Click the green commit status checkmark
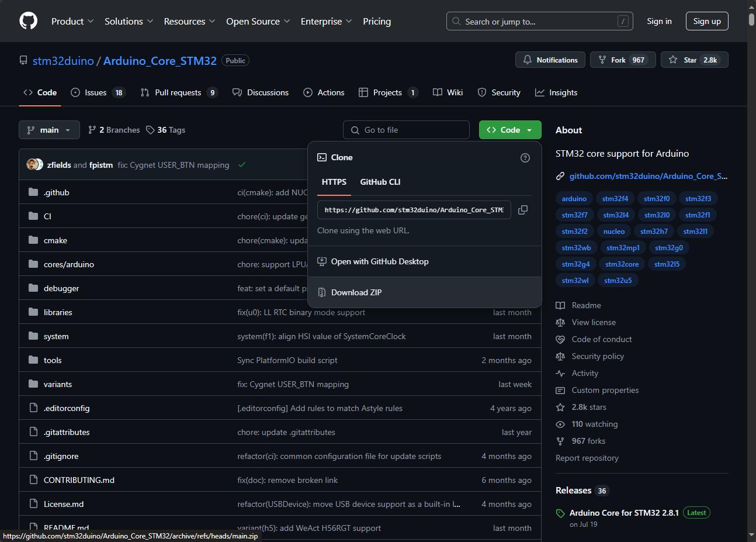 coord(242,165)
